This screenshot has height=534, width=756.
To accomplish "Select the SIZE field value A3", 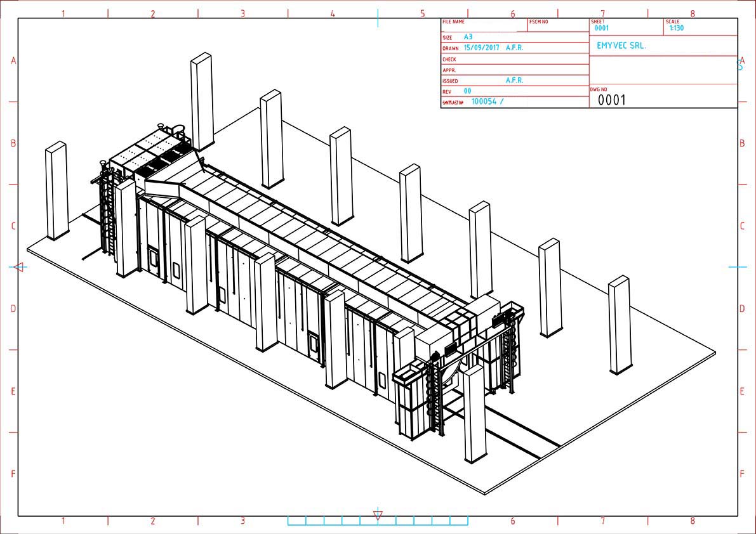I will pyautogui.click(x=468, y=37).
